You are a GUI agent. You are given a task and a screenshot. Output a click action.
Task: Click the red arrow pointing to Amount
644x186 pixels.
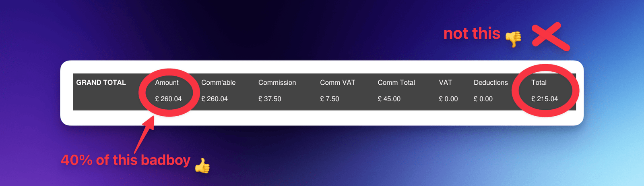coord(145,134)
